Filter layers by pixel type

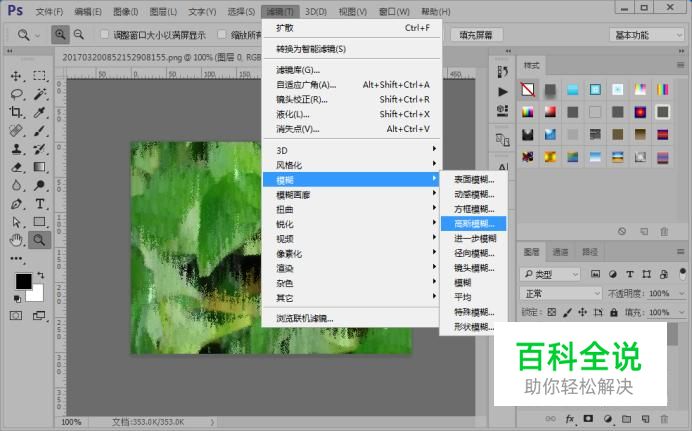tap(595, 274)
